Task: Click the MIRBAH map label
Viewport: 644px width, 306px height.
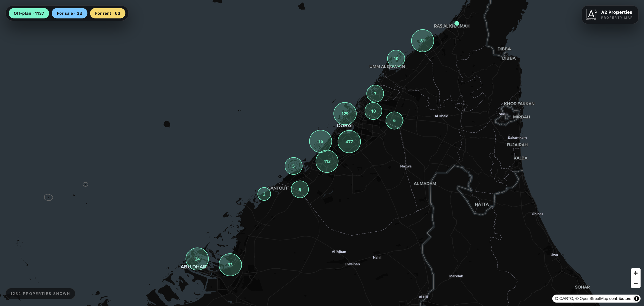Action: pyautogui.click(x=521, y=117)
